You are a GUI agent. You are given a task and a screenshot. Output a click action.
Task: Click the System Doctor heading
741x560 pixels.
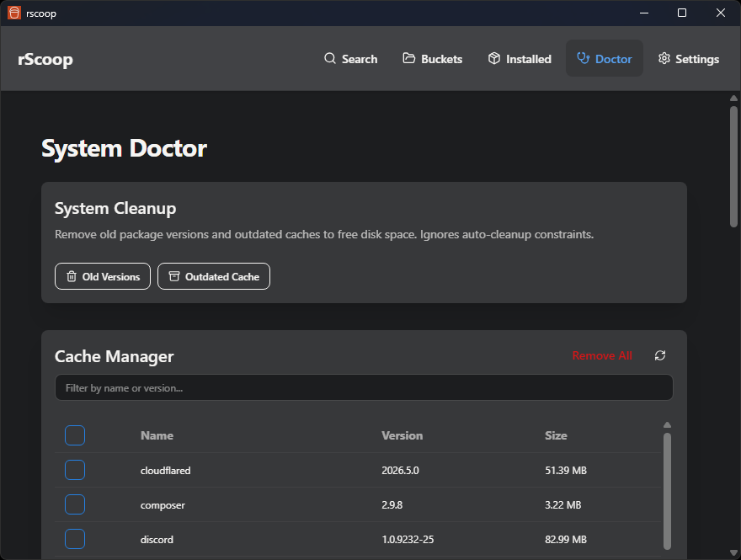click(125, 148)
